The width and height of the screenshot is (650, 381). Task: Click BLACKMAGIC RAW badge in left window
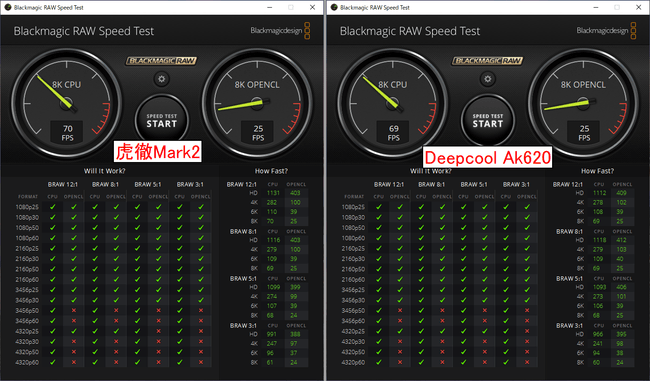(161, 61)
